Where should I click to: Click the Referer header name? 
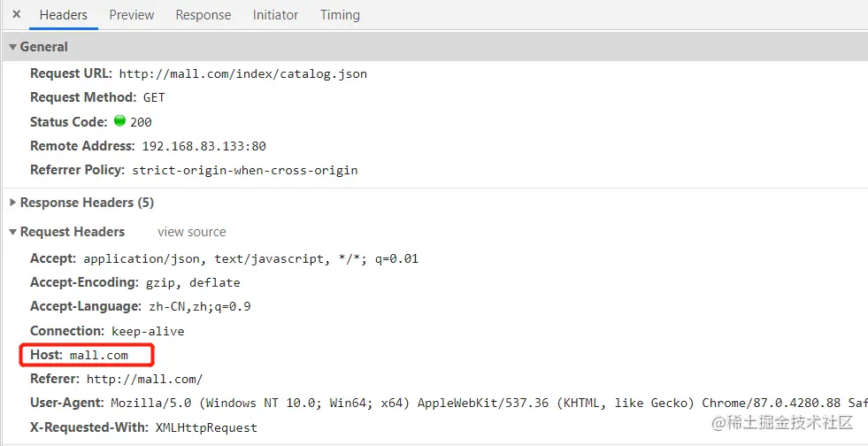coord(55,379)
